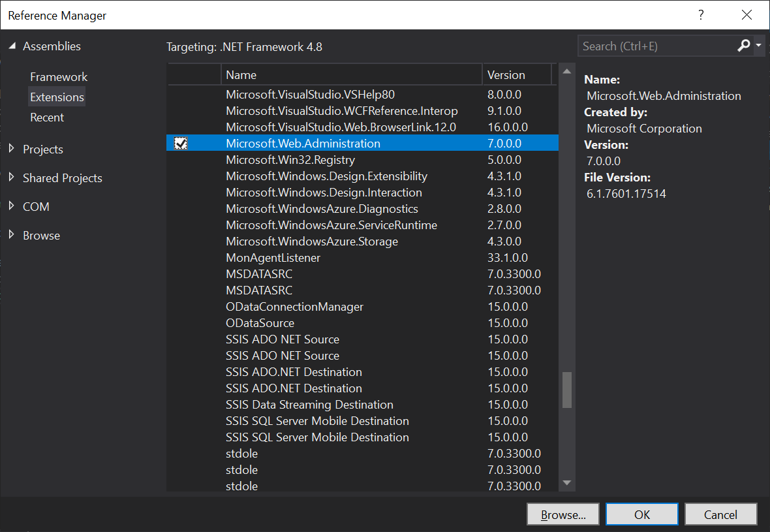This screenshot has width=770, height=532.
Task: Open the search options dropdown arrow
Action: 759,46
